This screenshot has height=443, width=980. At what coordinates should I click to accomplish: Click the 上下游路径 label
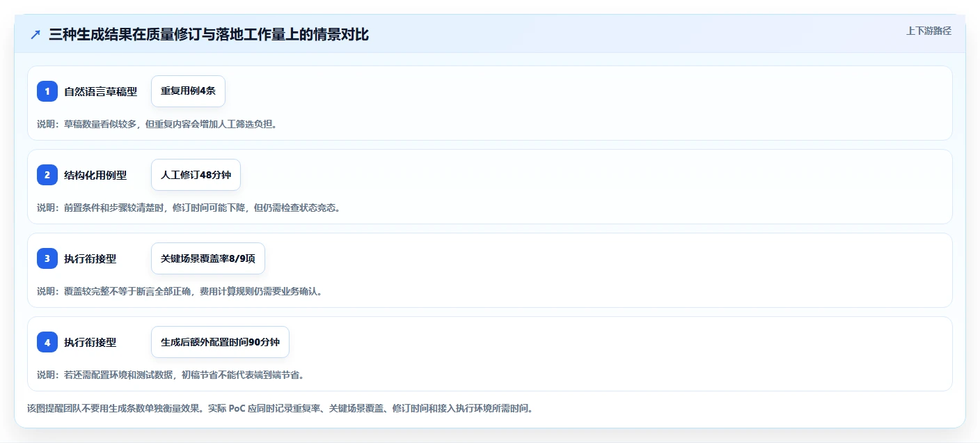point(928,31)
